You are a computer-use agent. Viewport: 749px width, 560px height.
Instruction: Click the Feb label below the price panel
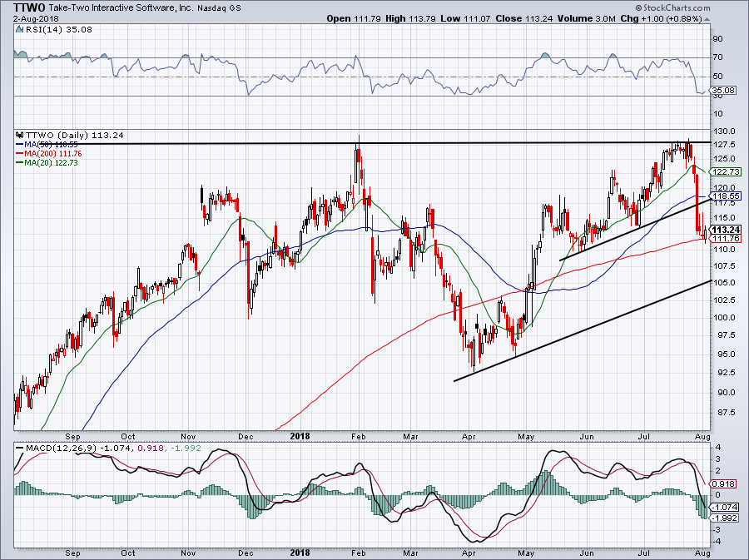click(x=358, y=436)
